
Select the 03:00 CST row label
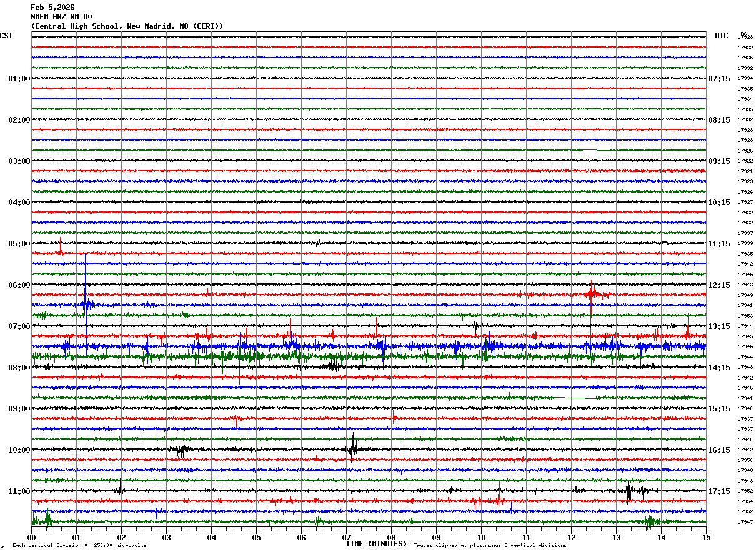point(19,161)
